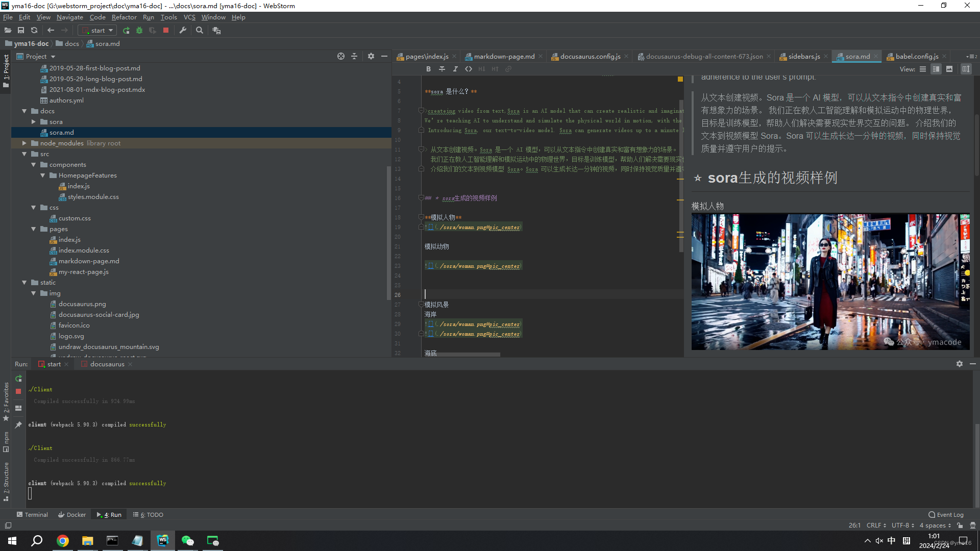Open Run panel gear settings
Viewport: 980px width, 551px height.
960,364
